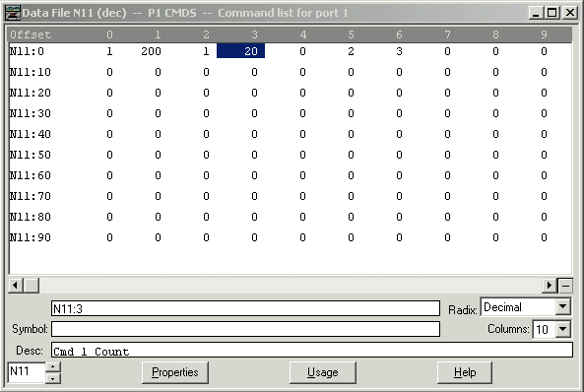Open the Radix dropdown showing Decimal

click(562, 307)
